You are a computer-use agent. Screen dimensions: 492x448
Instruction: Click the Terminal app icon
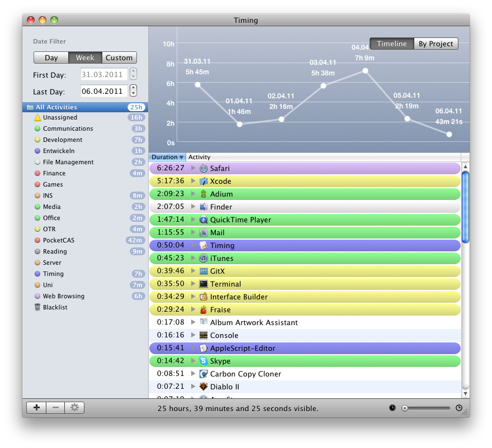click(204, 284)
